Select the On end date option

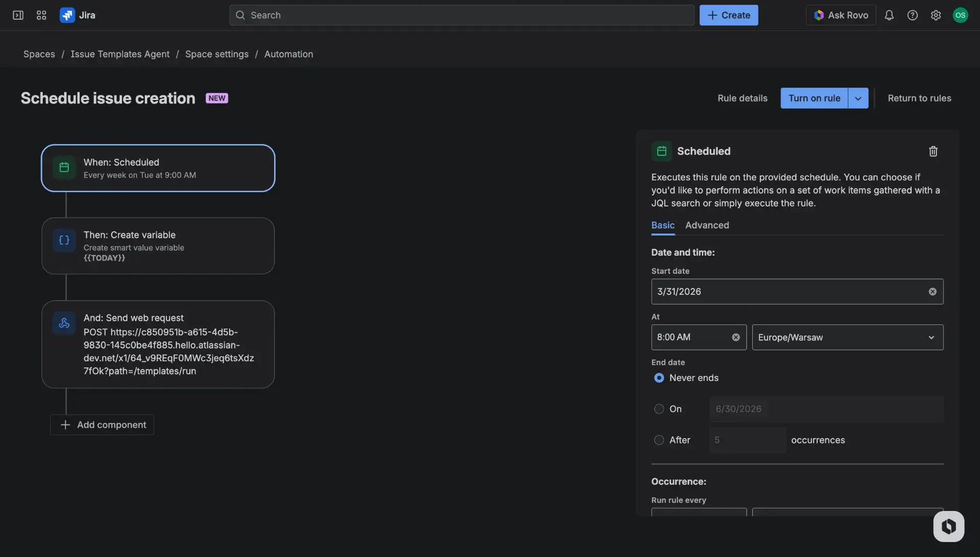(x=659, y=409)
